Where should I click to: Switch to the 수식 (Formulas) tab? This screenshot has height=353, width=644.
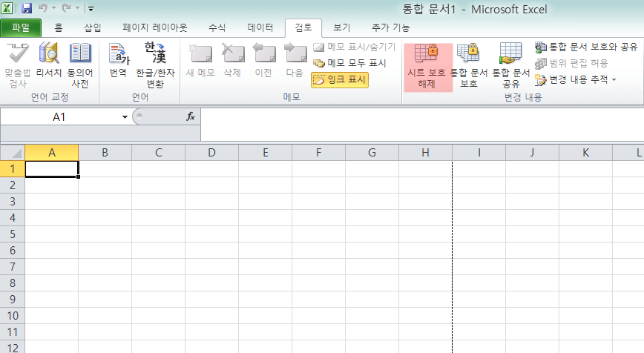217,28
